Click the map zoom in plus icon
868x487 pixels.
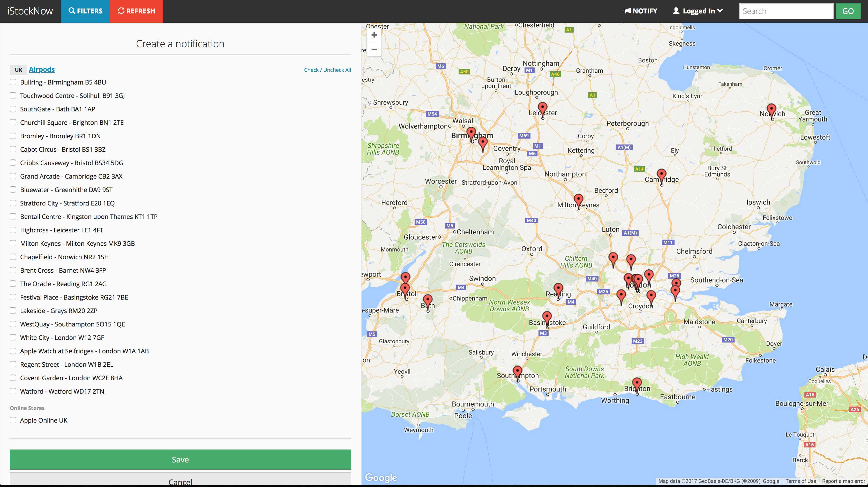[x=374, y=35]
